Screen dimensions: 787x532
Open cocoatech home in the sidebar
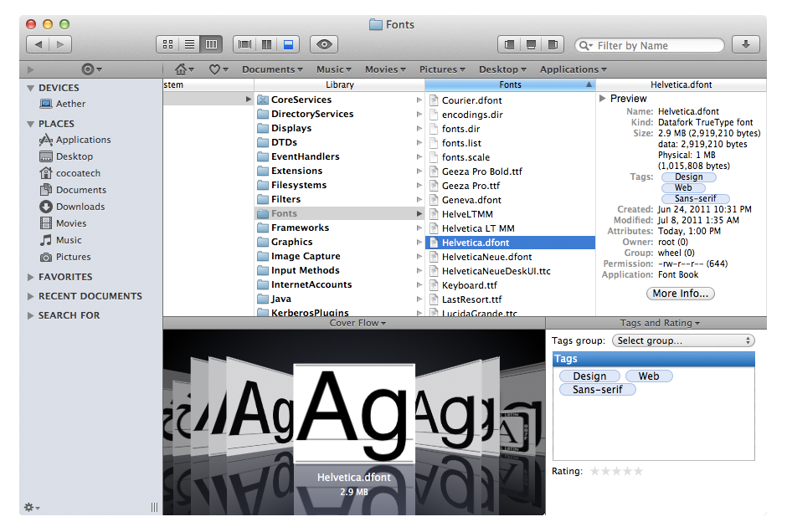click(x=69, y=173)
